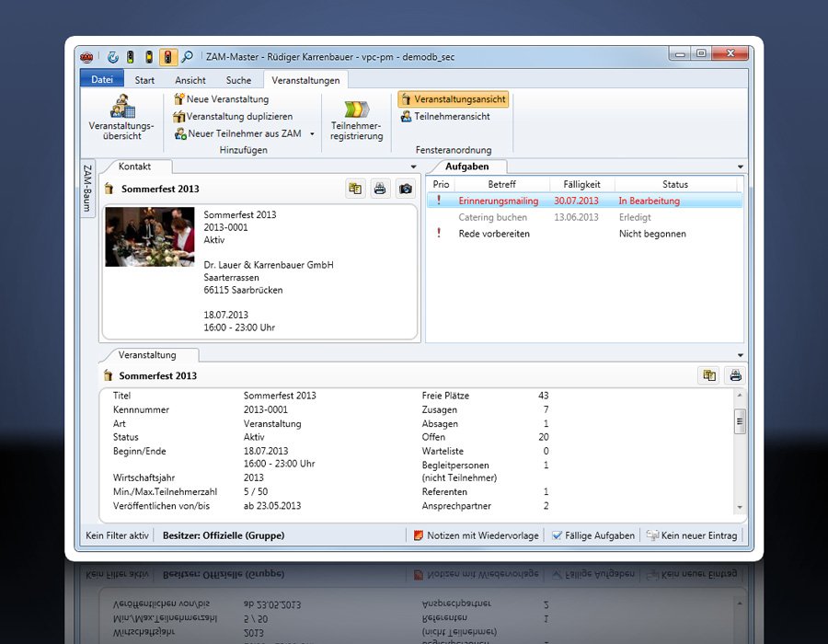Click the Min./Max.Teilnehmerzahl value 5 / 50

click(x=256, y=491)
